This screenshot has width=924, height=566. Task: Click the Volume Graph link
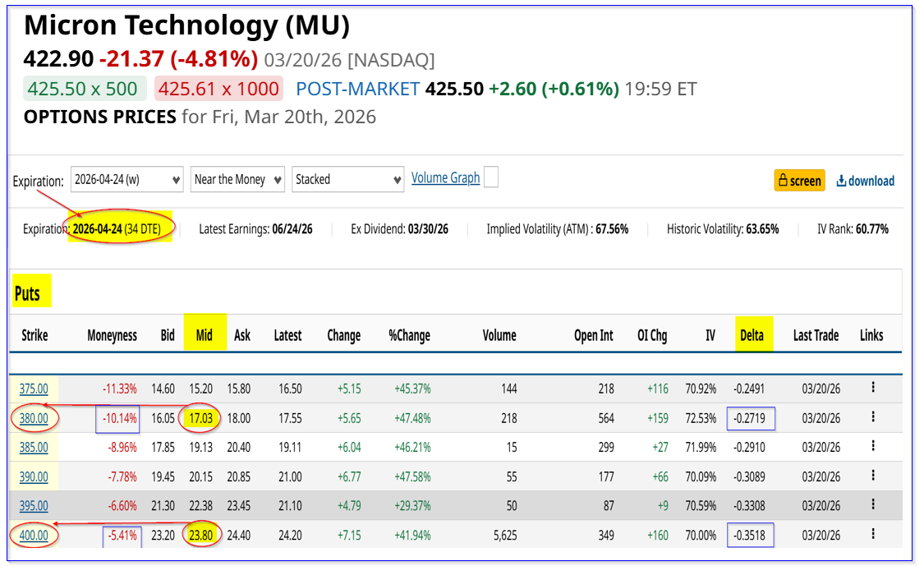coord(445,177)
